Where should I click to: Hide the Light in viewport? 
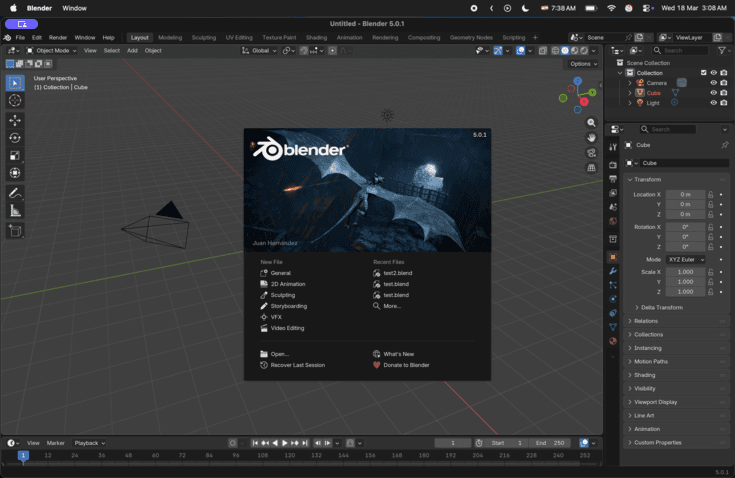tap(713, 103)
